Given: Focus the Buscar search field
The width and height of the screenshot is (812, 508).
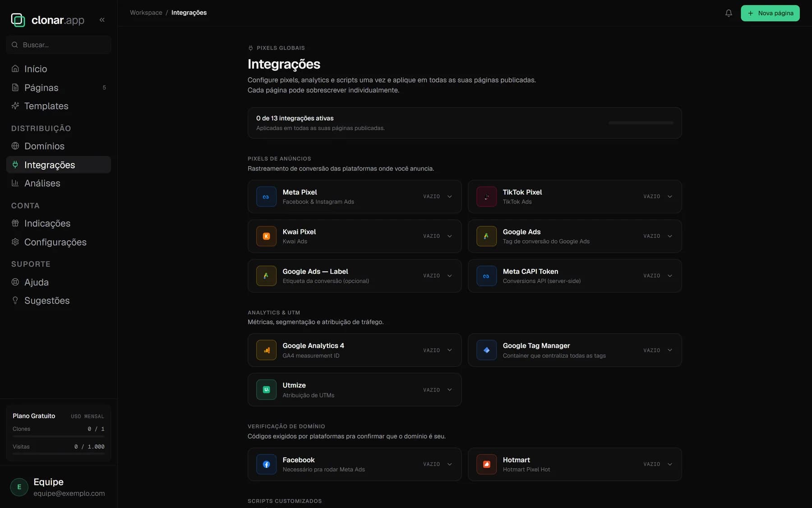Looking at the screenshot, I should tap(59, 45).
